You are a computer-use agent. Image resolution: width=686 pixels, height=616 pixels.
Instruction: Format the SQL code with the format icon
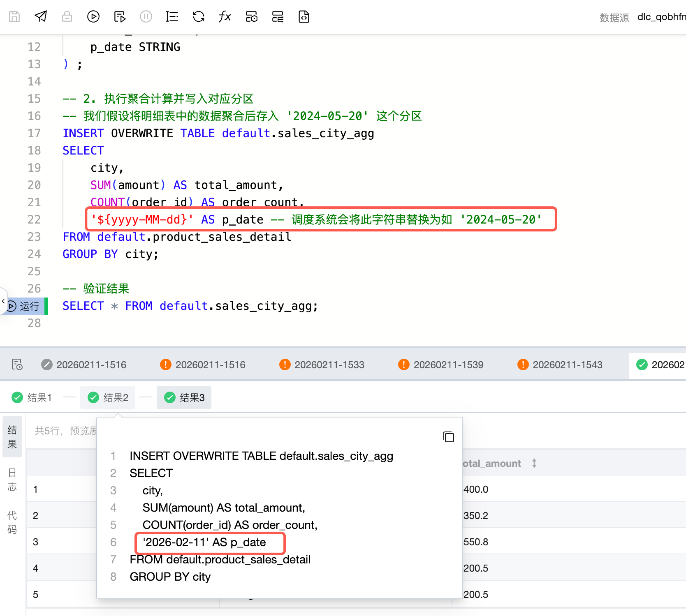pos(172,16)
